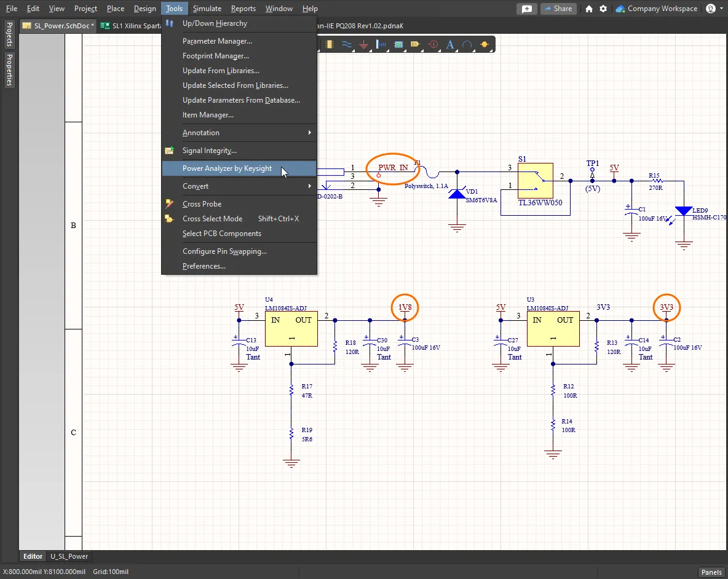The image size is (728, 579).
Task: Click the Place Port icon in toolbar
Action: (x=415, y=45)
